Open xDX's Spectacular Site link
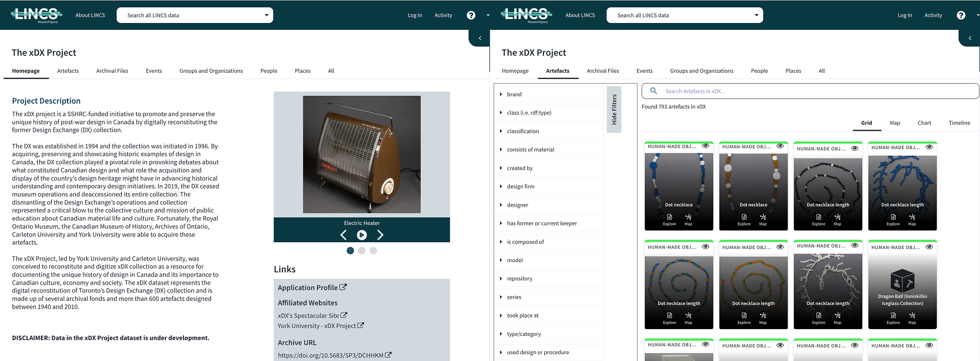The width and height of the screenshot is (980, 361). 312,315
